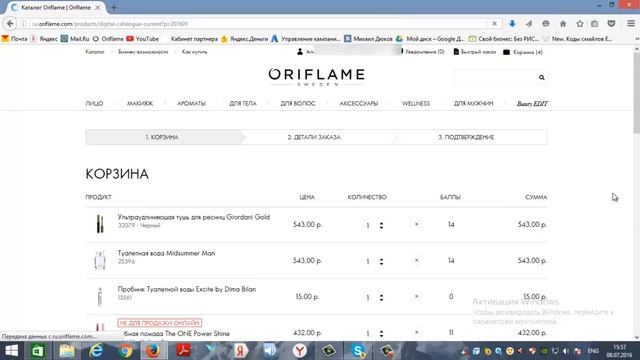The width and height of the screenshot is (640, 360).
Task: Open the Pocket icon in toolbar
Action: click(x=611, y=24)
